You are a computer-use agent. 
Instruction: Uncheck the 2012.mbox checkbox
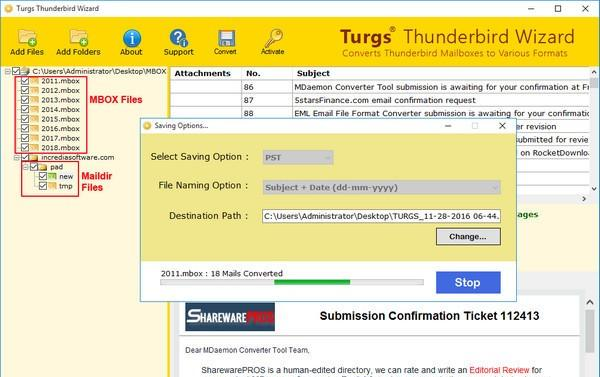pyautogui.click(x=25, y=90)
